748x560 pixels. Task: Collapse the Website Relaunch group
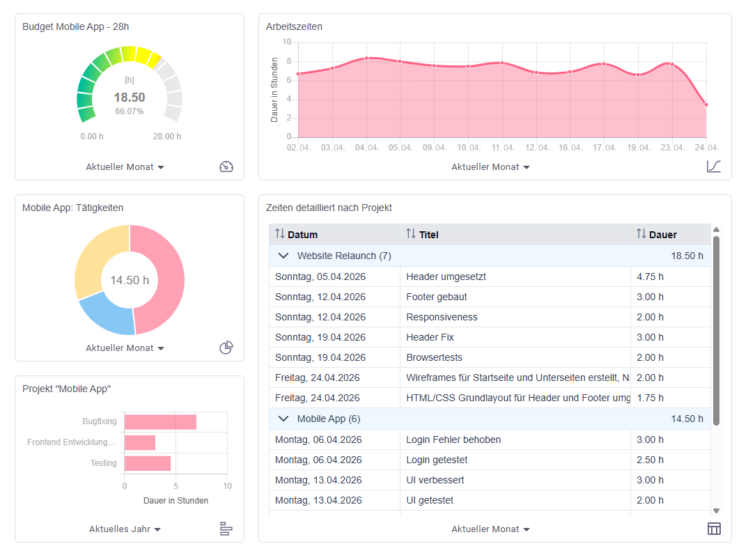(283, 256)
